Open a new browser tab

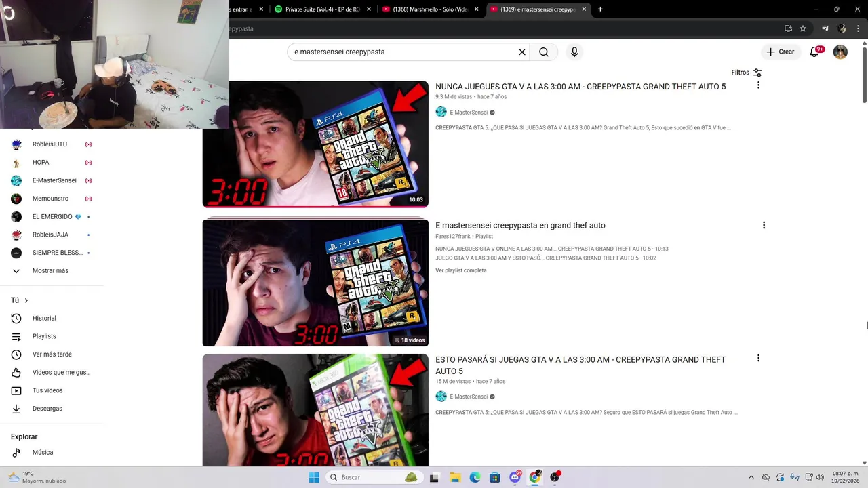pyautogui.click(x=600, y=9)
